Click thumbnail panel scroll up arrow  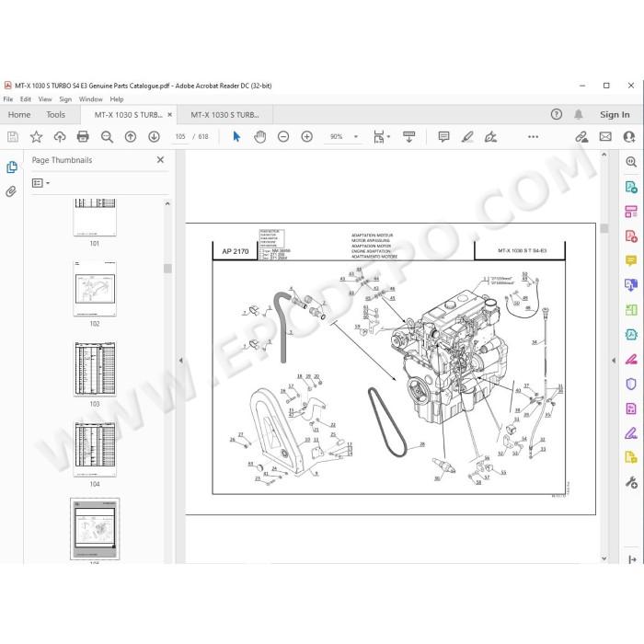(x=167, y=203)
